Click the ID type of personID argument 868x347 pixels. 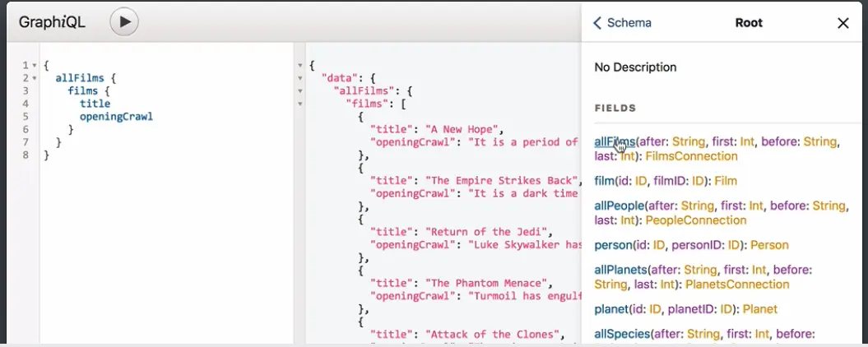click(x=734, y=245)
